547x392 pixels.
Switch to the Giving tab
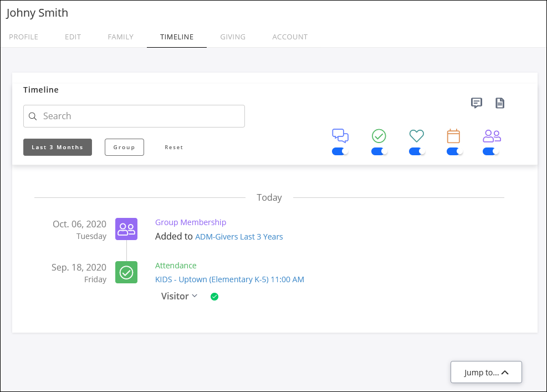click(x=233, y=37)
